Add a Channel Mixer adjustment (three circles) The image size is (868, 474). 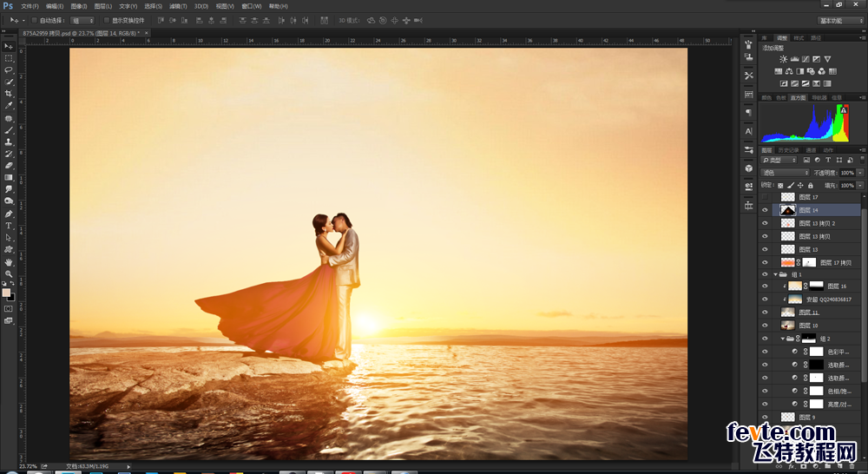pyautogui.click(x=821, y=71)
